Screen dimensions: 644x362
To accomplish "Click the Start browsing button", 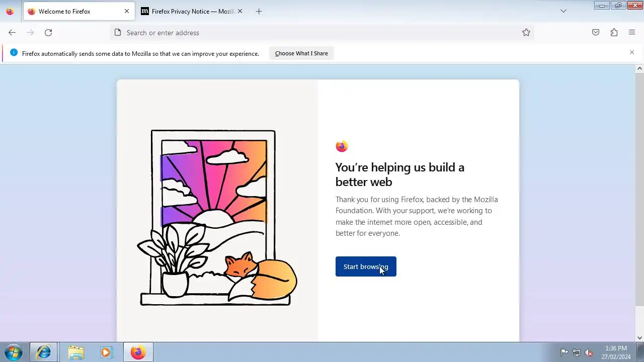I will coord(366,266).
